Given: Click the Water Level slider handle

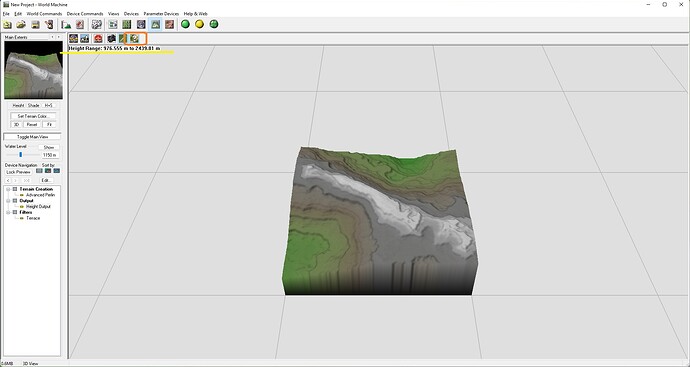Looking at the screenshot, I should click(20, 154).
